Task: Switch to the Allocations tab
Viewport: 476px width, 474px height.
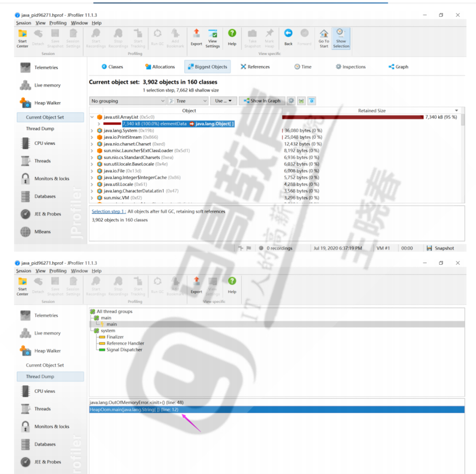Action: (x=160, y=67)
